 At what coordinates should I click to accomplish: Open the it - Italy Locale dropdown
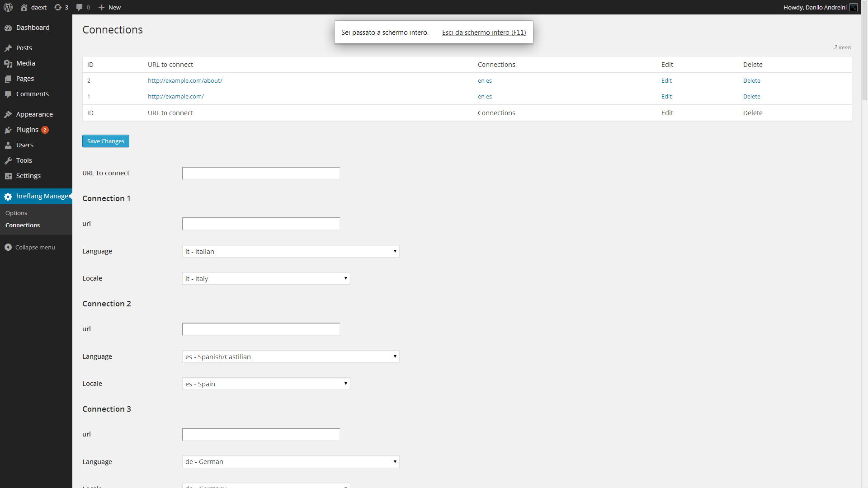coord(266,278)
